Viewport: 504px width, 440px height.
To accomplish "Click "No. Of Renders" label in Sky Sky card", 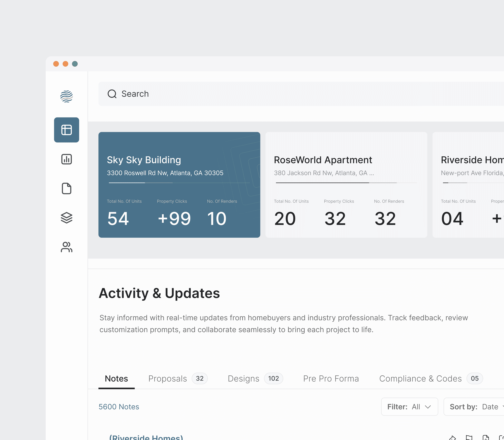I will pyautogui.click(x=222, y=201).
